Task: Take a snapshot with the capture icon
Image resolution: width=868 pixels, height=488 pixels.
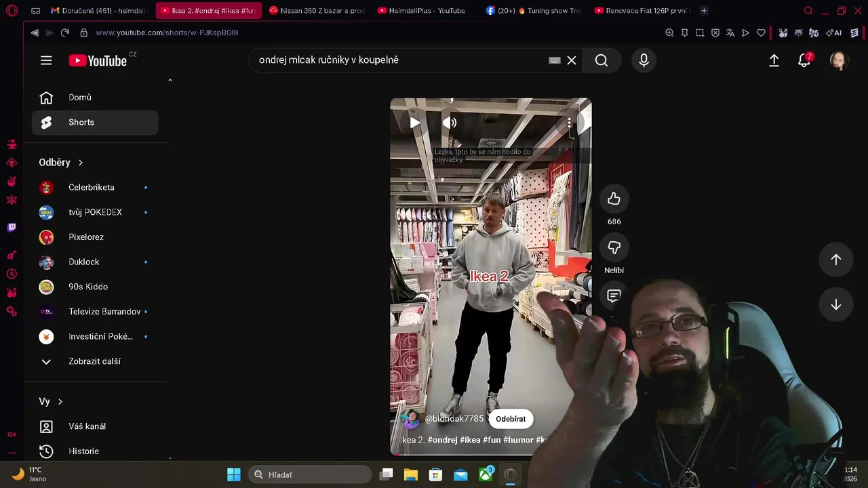Action: tap(700, 33)
